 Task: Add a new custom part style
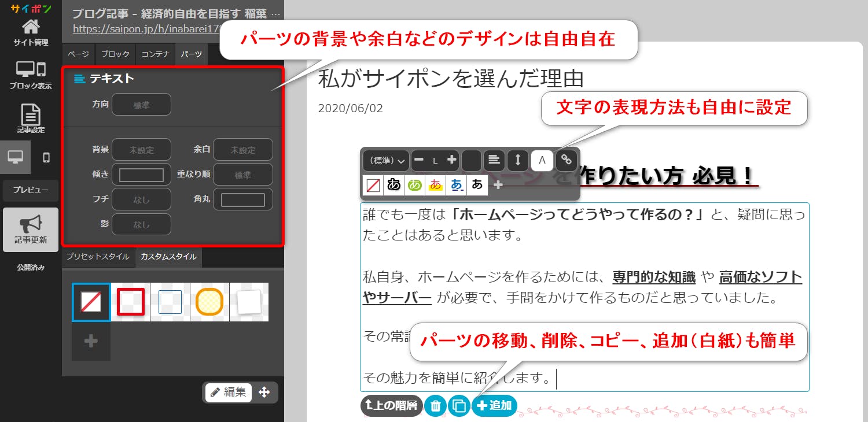click(91, 341)
